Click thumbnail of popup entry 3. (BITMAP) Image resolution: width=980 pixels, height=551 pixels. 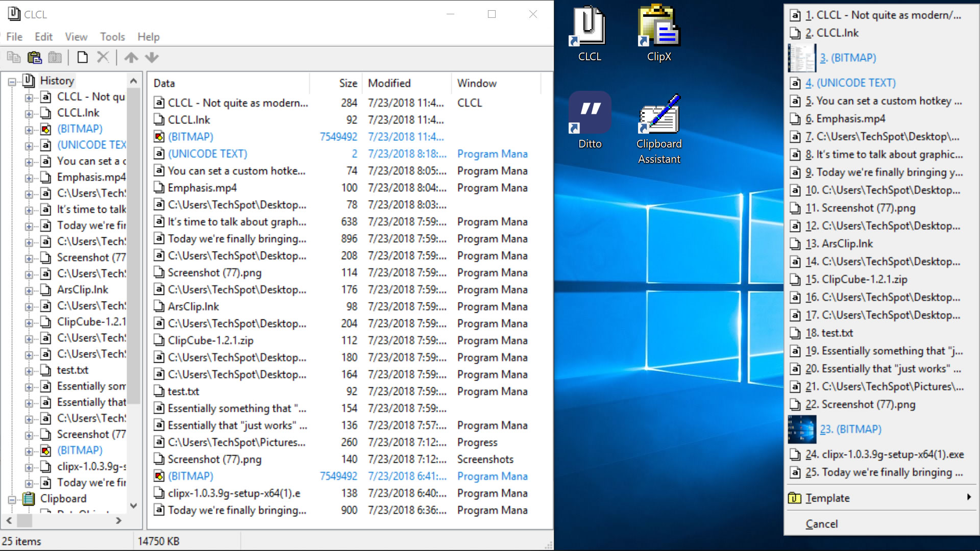click(802, 58)
